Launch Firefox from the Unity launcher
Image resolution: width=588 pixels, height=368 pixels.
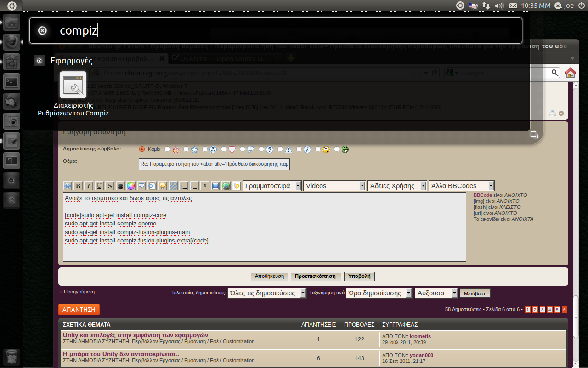point(11,42)
